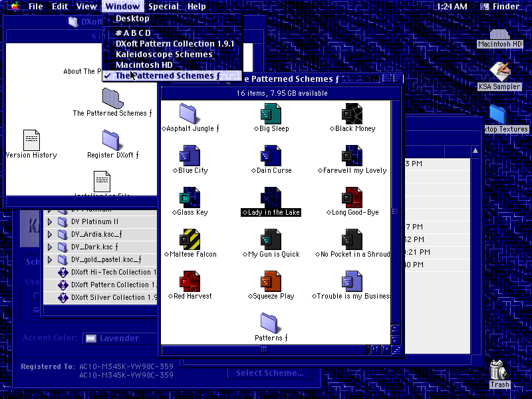Select the Black Money scheme icon
The height and width of the screenshot is (399, 532).
click(352, 114)
